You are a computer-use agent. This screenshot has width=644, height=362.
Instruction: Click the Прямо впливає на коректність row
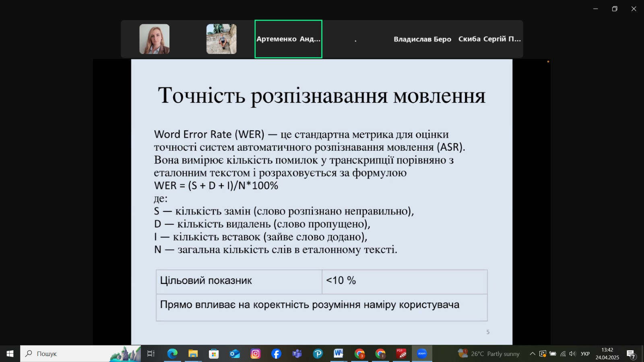tap(322, 307)
